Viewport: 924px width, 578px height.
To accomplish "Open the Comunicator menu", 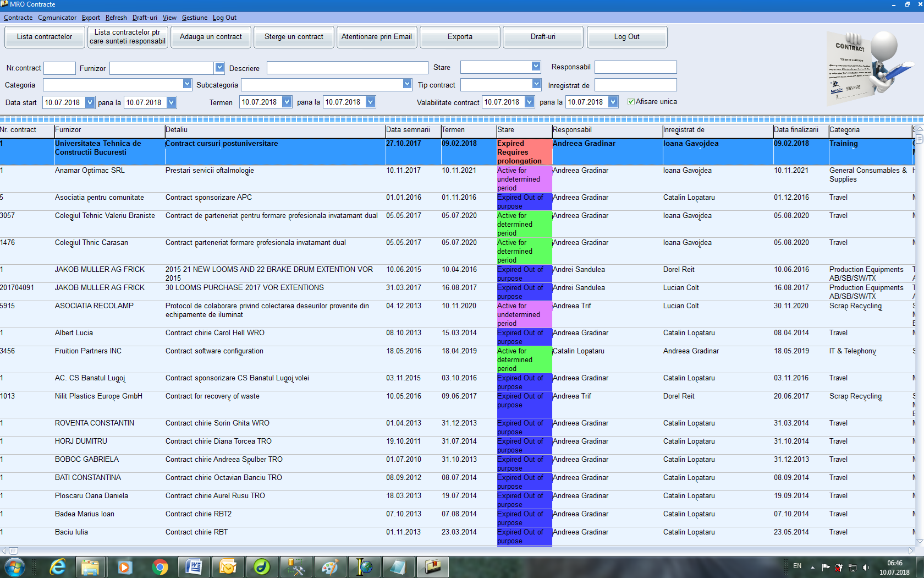I will (57, 18).
